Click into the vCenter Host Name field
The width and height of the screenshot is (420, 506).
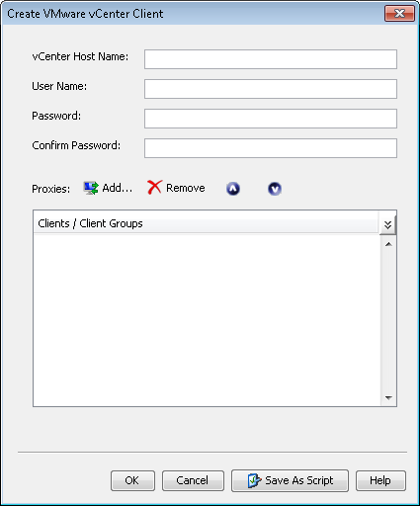[271, 59]
